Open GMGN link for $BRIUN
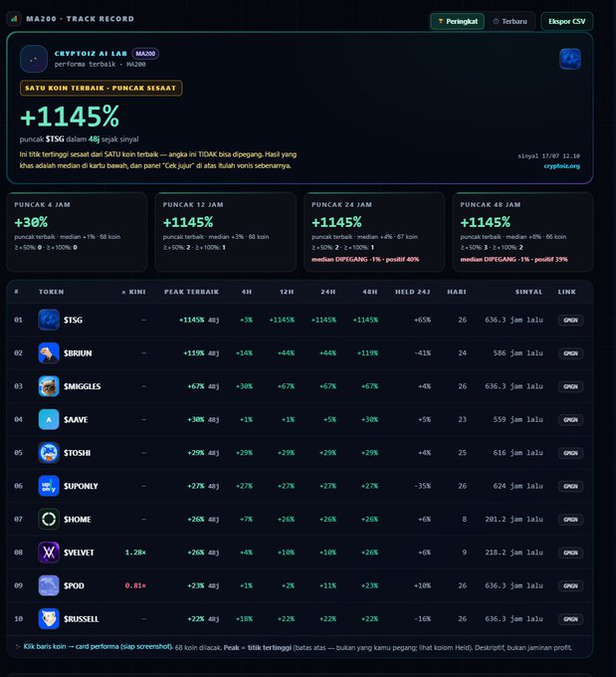 click(x=570, y=353)
